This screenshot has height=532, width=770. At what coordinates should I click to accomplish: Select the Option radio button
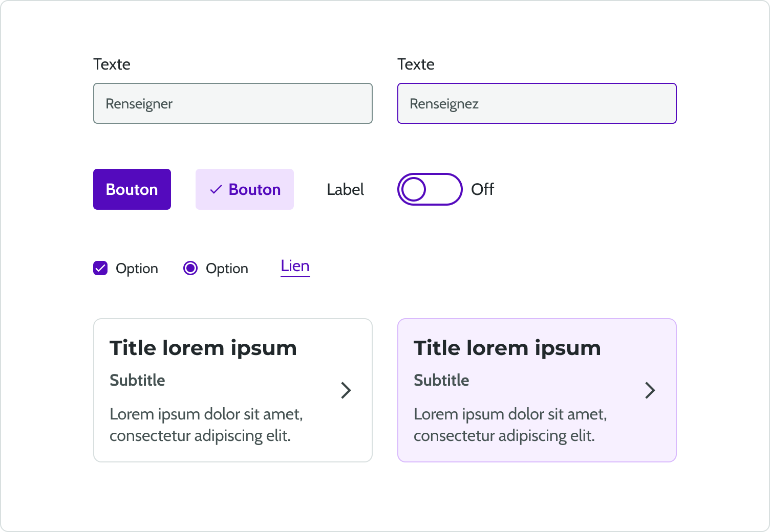pyautogui.click(x=190, y=268)
